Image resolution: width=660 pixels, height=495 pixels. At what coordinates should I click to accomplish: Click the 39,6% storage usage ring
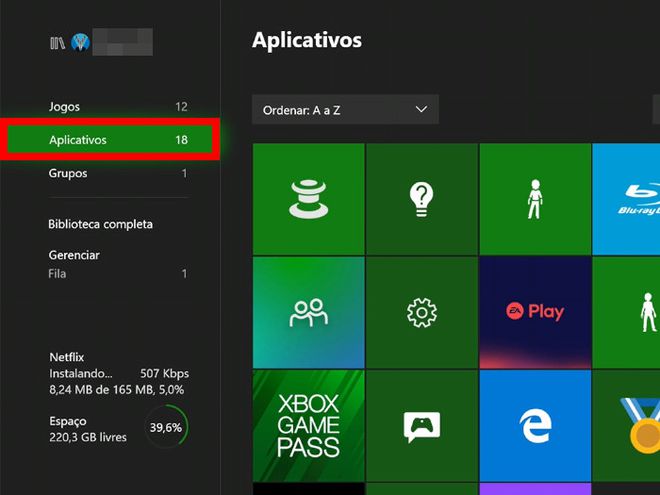coord(166,427)
